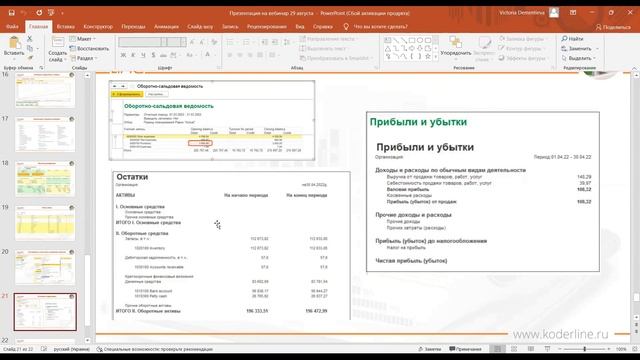Pick the triangle shape from gallery
This screenshot has height=360, width=640.
(388, 48)
